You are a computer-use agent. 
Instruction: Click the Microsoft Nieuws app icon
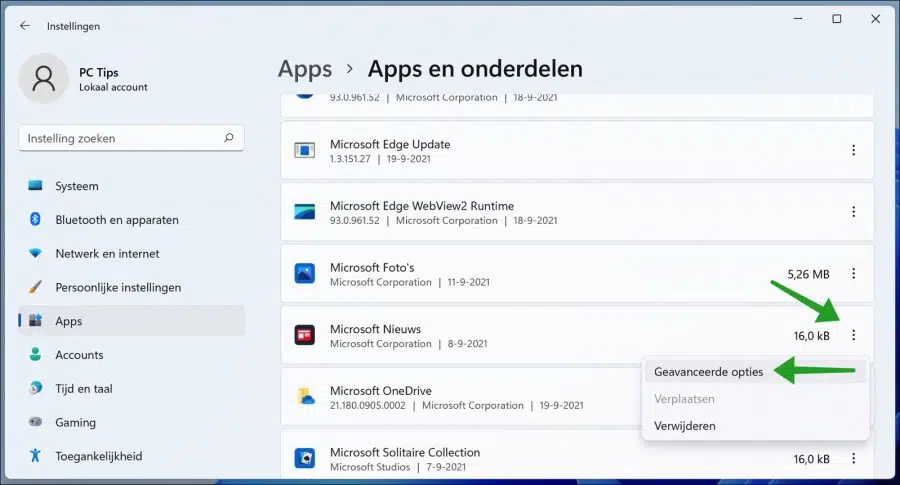click(x=304, y=335)
